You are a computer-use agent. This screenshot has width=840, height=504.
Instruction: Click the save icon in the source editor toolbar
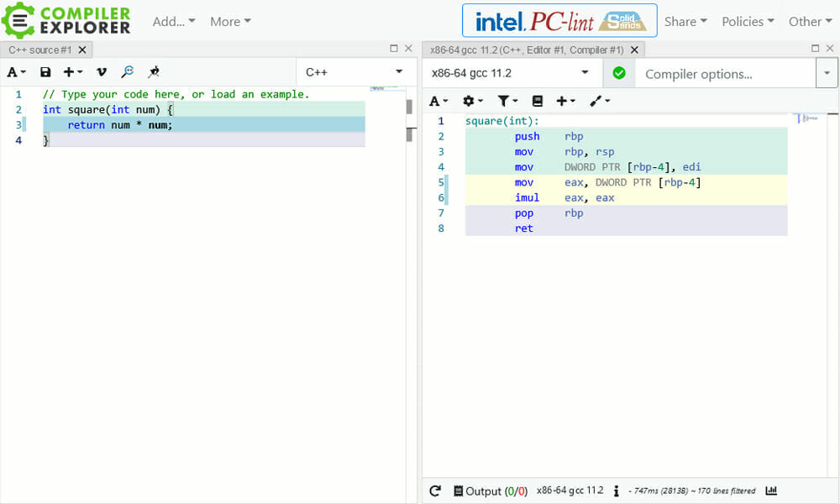(x=45, y=73)
